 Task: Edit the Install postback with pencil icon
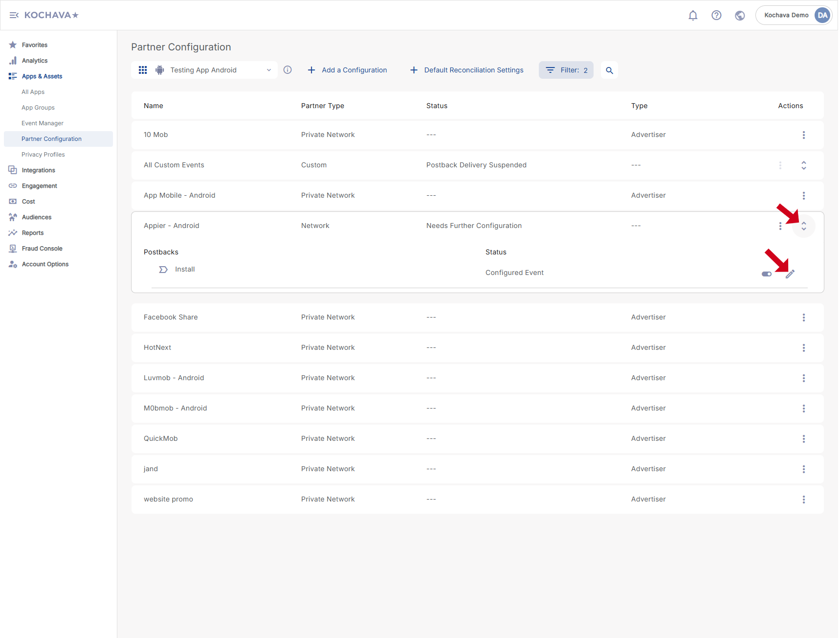[790, 274]
